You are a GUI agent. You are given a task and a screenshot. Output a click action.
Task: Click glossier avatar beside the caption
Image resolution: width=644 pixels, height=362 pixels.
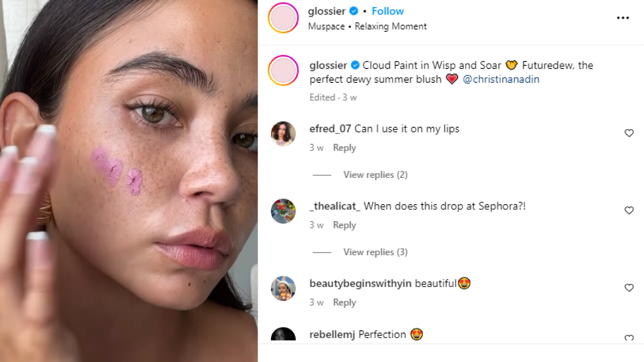283,70
